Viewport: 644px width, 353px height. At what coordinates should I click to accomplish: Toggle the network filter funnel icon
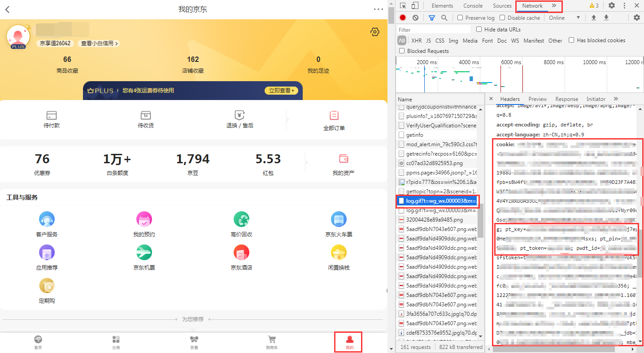[x=432, y=18]
